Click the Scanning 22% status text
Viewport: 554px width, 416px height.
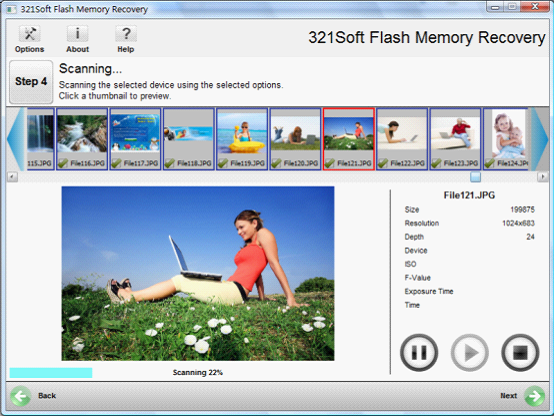point(198,373)
